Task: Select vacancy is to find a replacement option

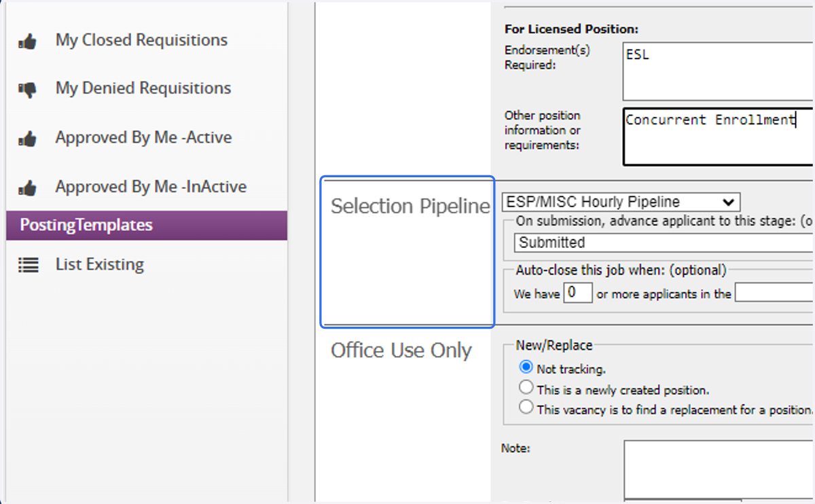Action: click(x=526, y=408)
